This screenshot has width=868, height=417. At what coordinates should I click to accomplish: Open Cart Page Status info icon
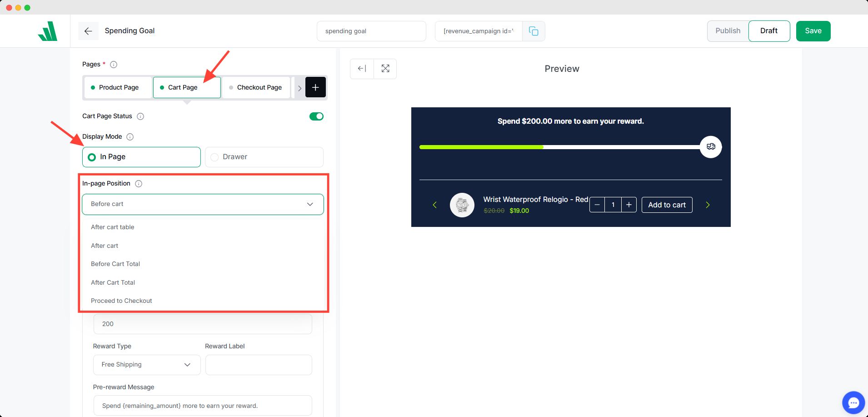[x=140, y=116]
